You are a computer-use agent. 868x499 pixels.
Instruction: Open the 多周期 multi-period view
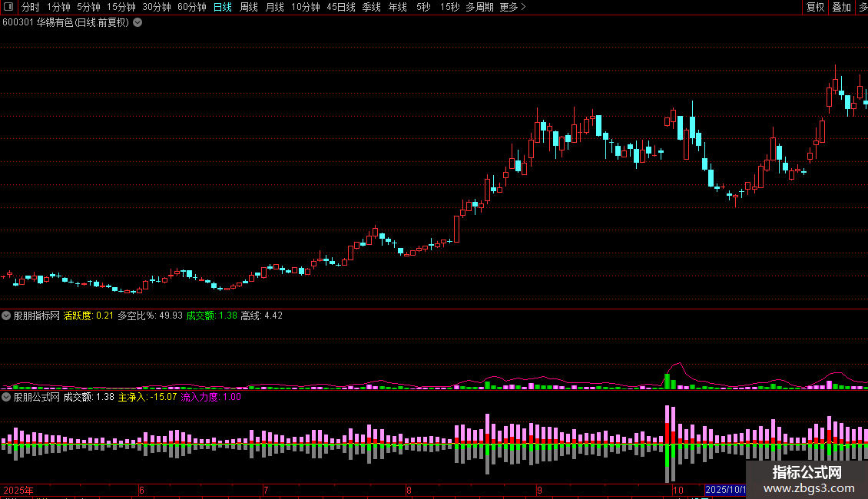[x=479, y=7]
